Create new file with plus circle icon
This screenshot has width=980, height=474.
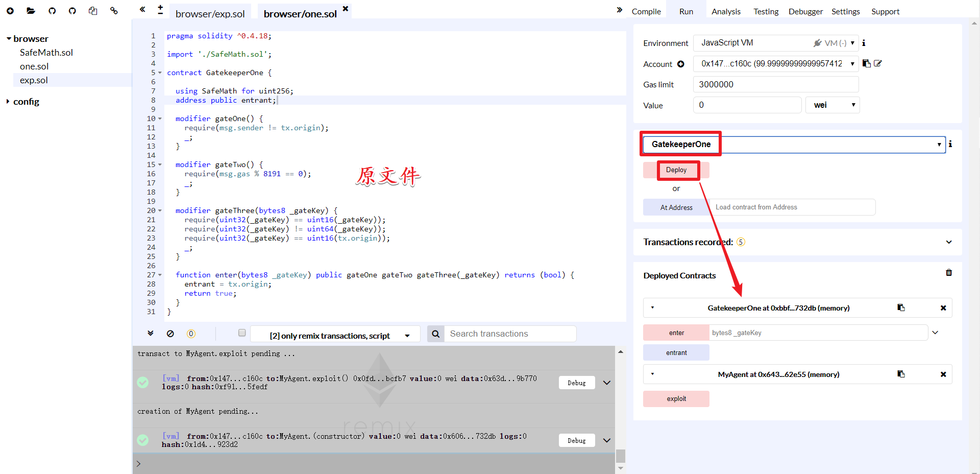pyautogui.click(x=10, y=11)
